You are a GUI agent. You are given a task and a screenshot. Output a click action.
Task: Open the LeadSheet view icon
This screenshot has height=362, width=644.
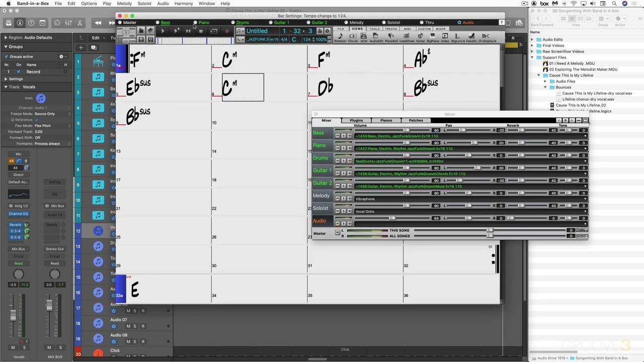pyautogui.click(x=407, y=37)
